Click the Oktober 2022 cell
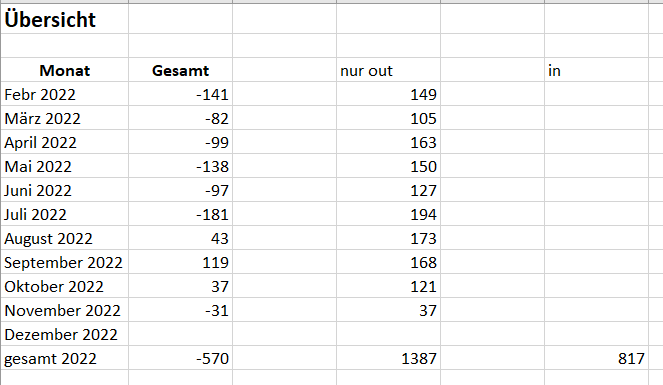 point(65,287)
